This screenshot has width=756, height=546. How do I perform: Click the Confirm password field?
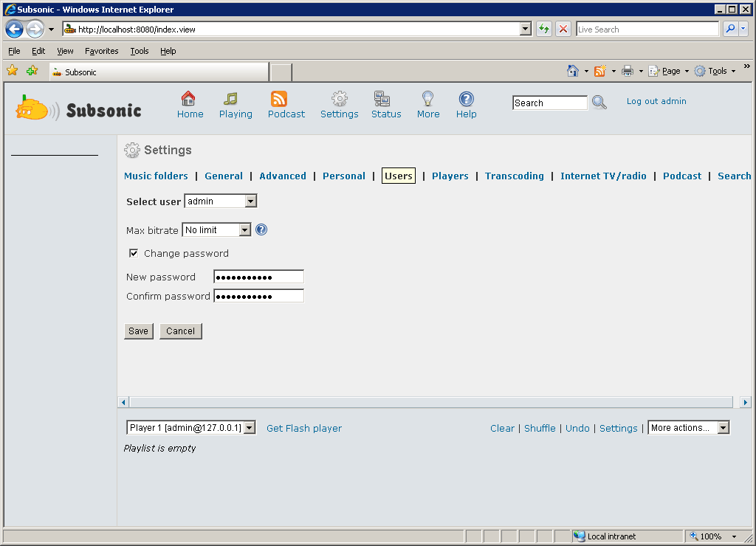(259, 296)
